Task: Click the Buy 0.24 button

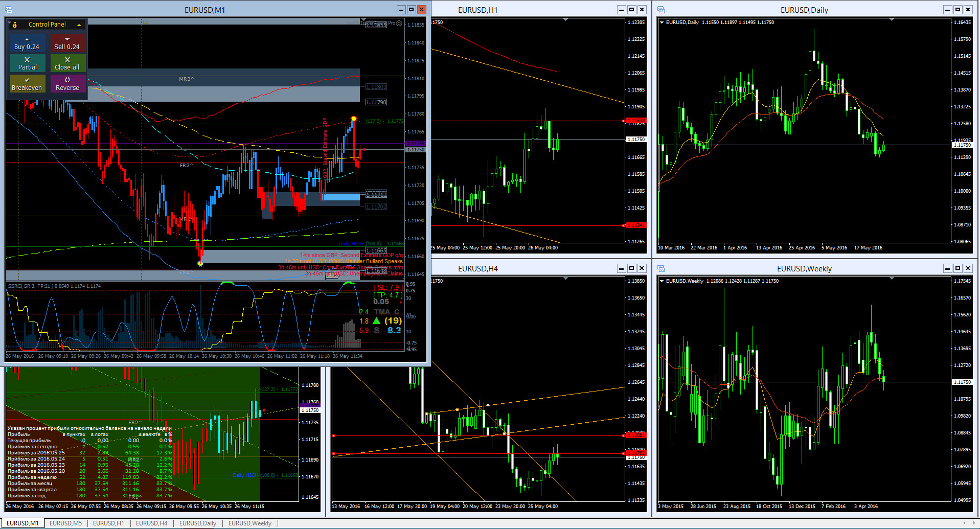Action: coord(27,43)
